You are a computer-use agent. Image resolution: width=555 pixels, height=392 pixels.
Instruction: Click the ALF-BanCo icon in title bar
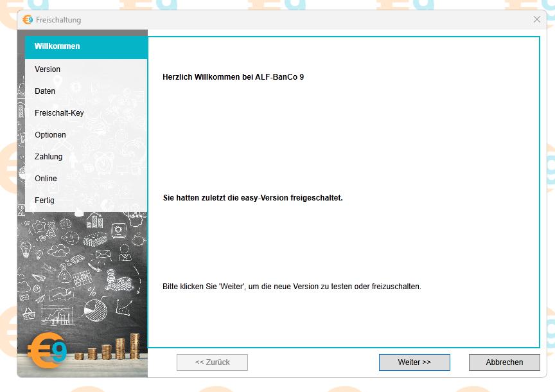click(28, 20)
